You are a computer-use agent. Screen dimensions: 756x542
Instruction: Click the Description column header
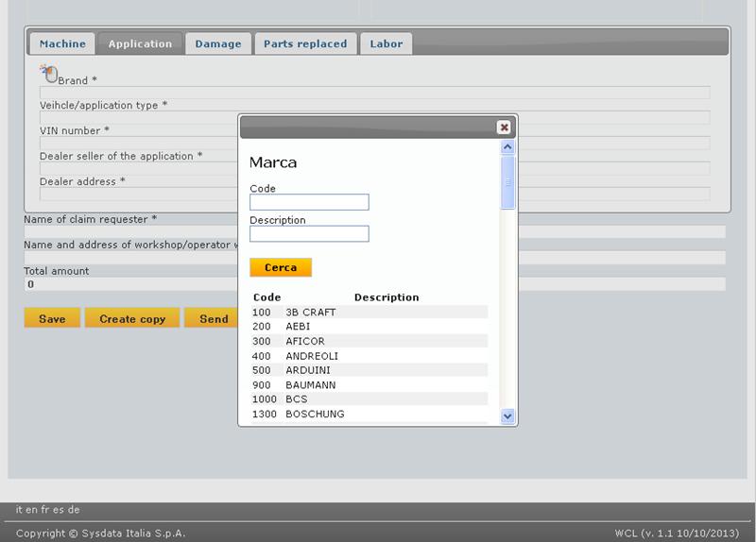tap(387, 297)
